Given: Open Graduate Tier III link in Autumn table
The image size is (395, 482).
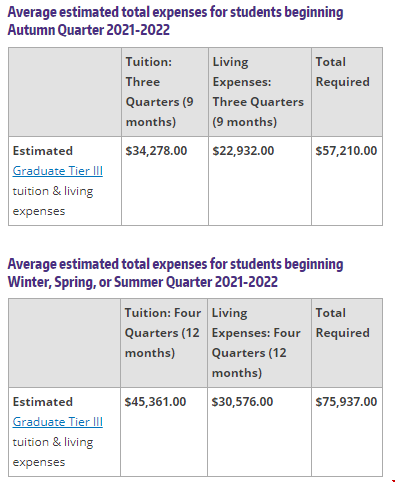Looking at the screenshot, I should [58, 171].
